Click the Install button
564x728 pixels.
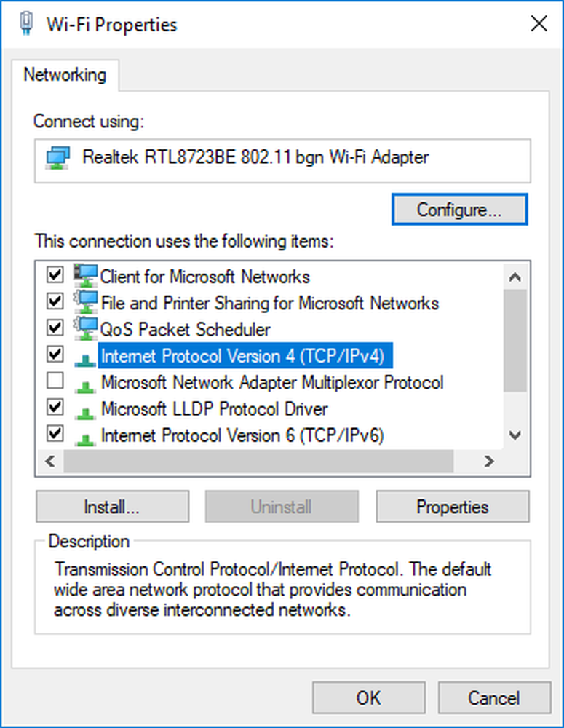(x=112, y=507)
